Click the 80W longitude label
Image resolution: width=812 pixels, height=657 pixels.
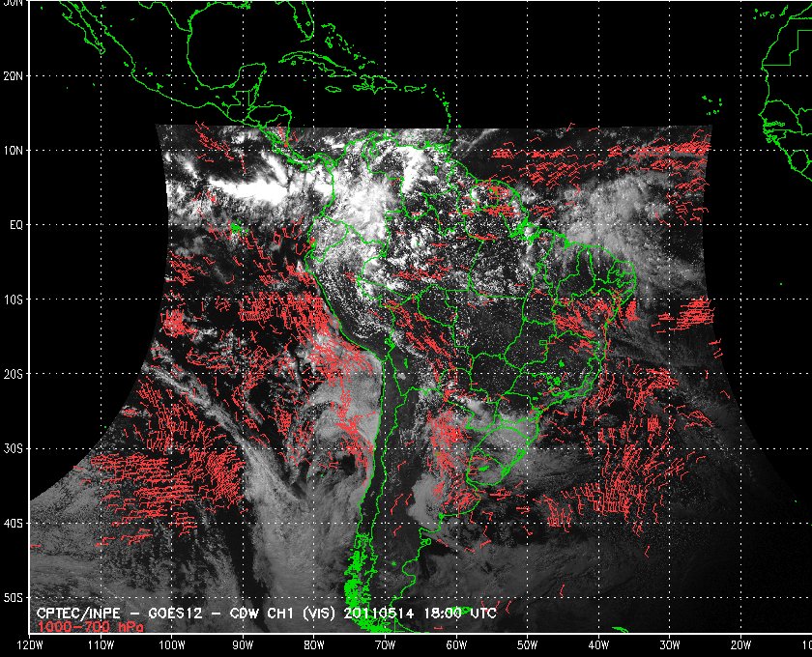point(314,645)
